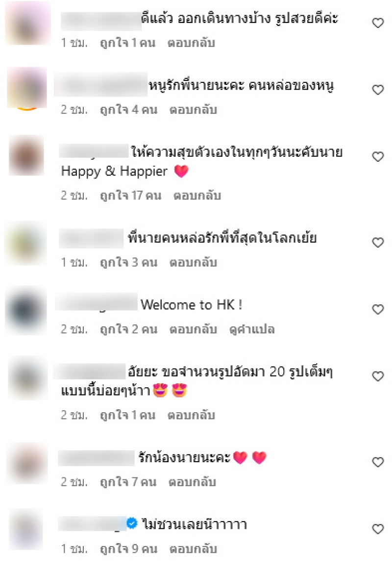
Task: Like the verified user's comment 'ไม่ชวนเลยน้าาาาา'
Action: click(x=378, y=529)
